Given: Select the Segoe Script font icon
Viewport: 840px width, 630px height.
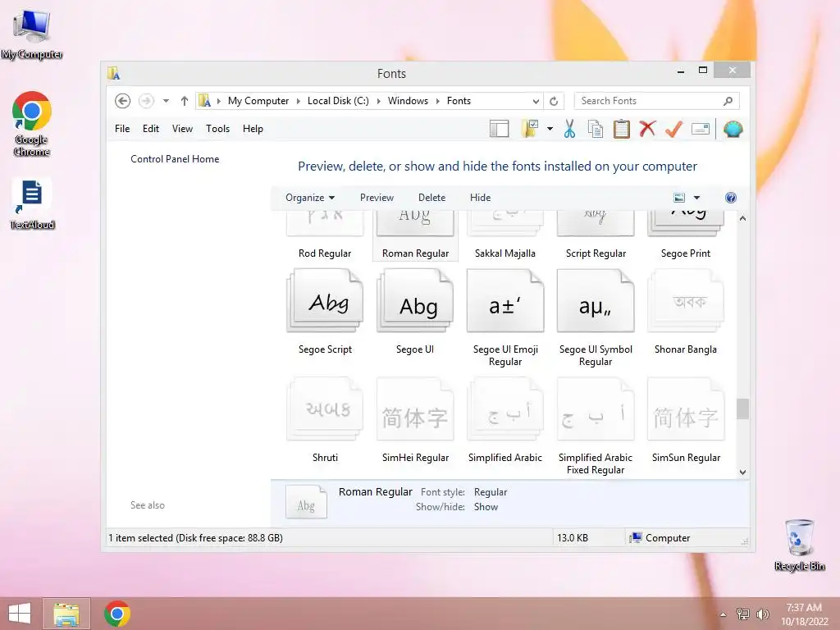Looking at the screenshot, I should tap(325, 301).
